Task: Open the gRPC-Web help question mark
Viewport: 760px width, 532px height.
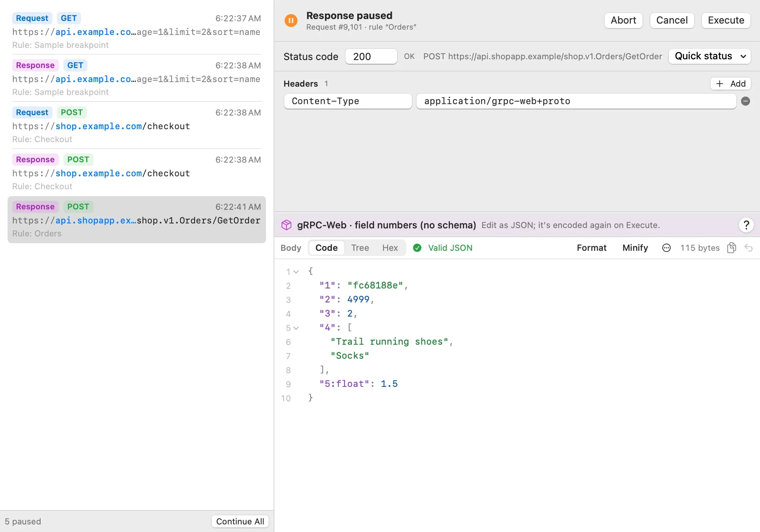Action: [x=746, y=225]
